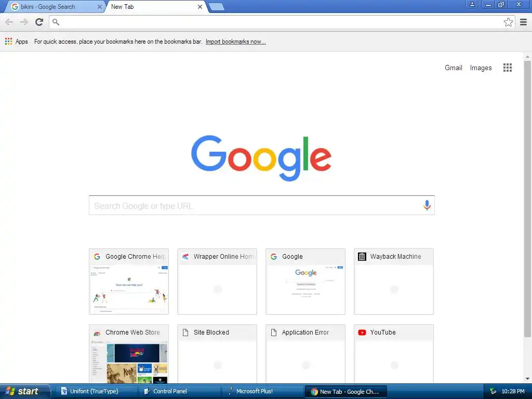
Task: Open the Application Error tile
Action: (x=305, y=354)
